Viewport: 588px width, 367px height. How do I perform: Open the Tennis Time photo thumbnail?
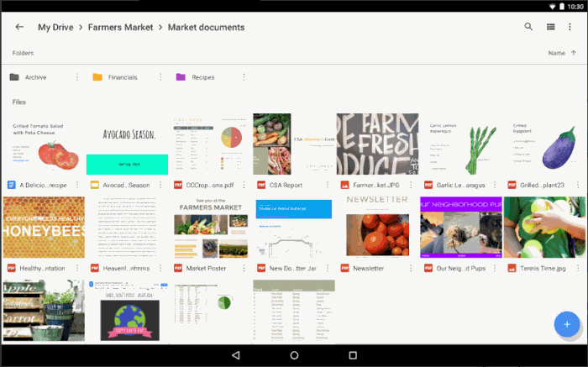544,228
